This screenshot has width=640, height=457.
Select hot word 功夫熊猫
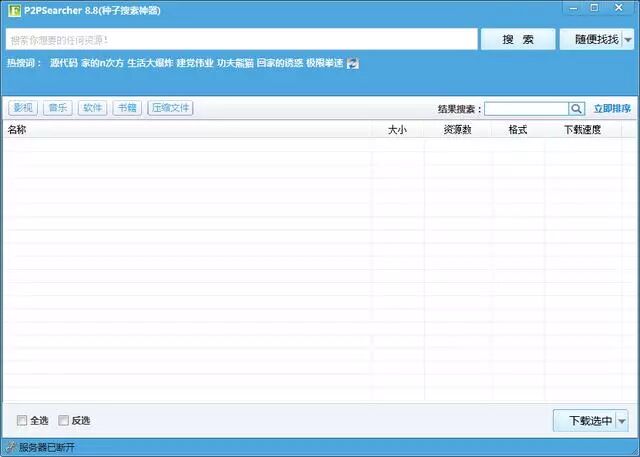pyautogui.click(x=235, y=63)
